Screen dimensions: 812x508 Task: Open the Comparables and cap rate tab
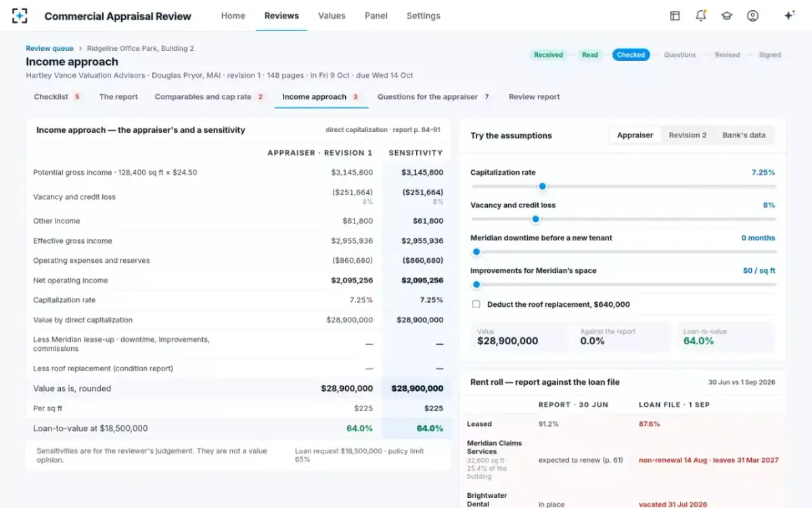click(210, 97)
